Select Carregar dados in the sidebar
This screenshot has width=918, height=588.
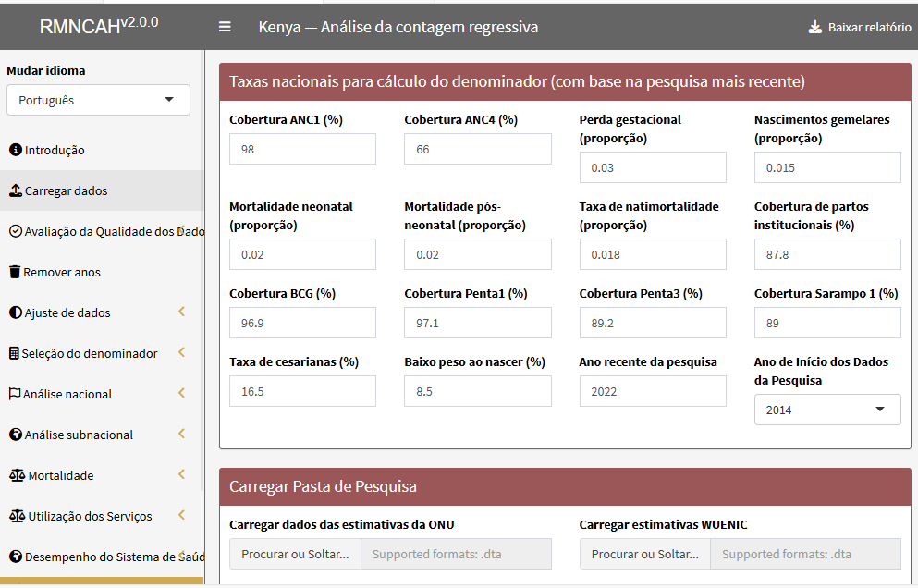coord(102,190)
